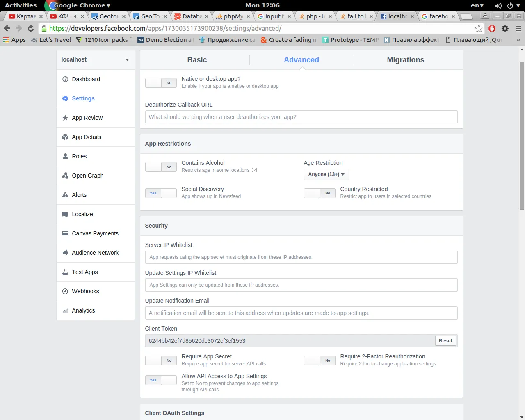Click the page vertical scrollbar thumb
This screenshot has height=420, width=525.
[522, 135]
